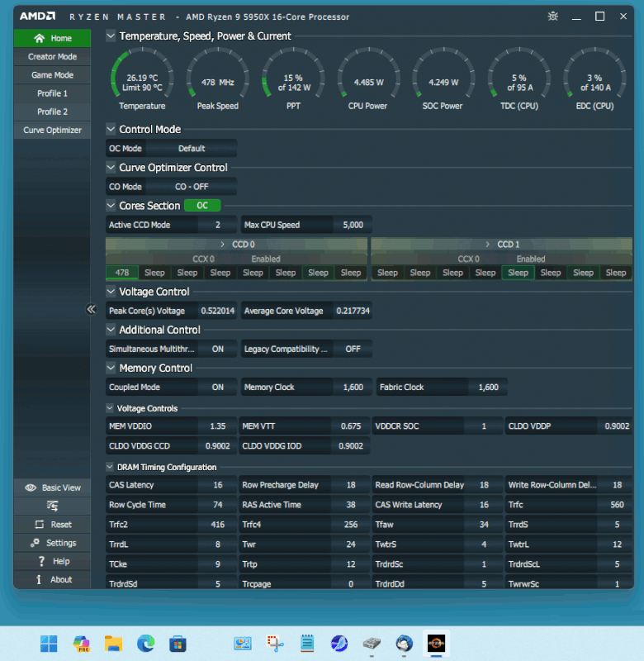This screenshot has width=644, height=661.
Task: Select the Profile 1 tab
Action: [52, 93]
